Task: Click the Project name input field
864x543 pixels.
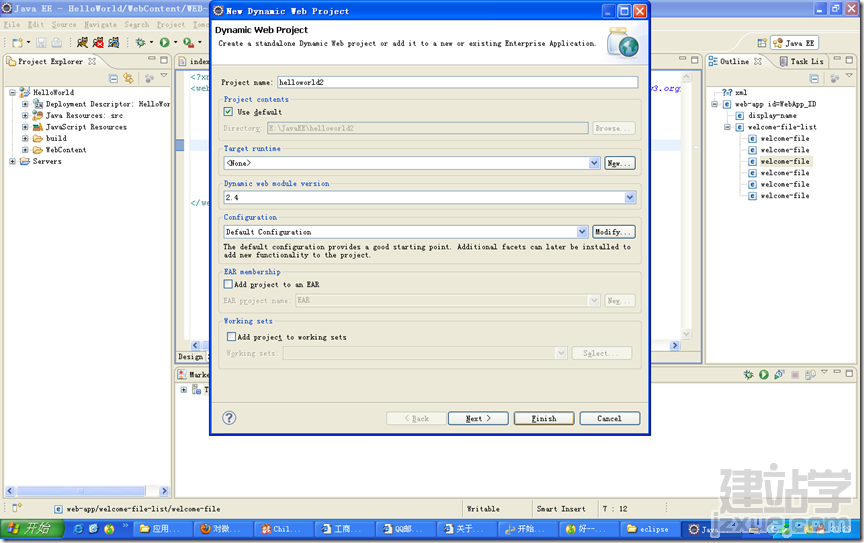Action: click(457, 82)
